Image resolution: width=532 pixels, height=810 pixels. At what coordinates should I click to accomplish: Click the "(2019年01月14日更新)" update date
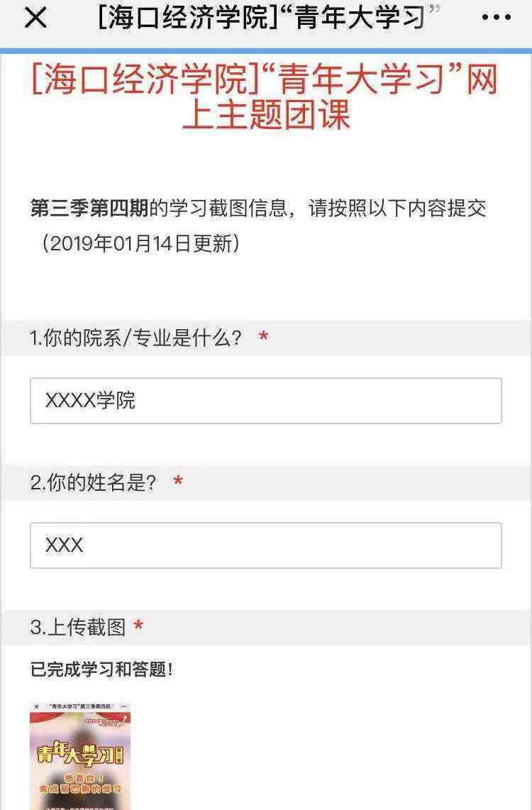pyautogui.click(x=140, y=243)
